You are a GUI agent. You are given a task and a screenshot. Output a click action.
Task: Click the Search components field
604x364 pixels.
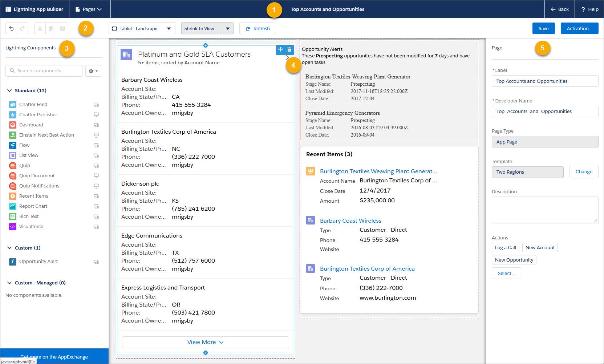coord(44,71)
